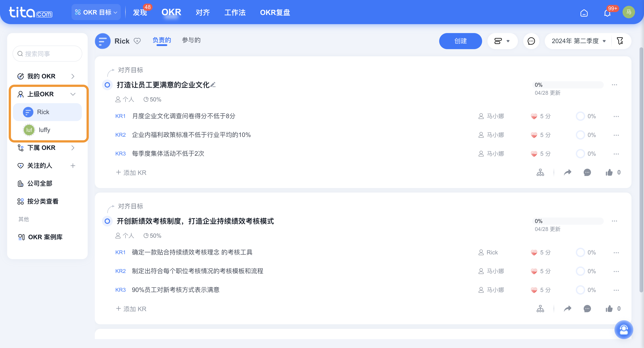Click the user avatar 马
The width and height of the screenshot is (644, 348).
tap(629, 12)
